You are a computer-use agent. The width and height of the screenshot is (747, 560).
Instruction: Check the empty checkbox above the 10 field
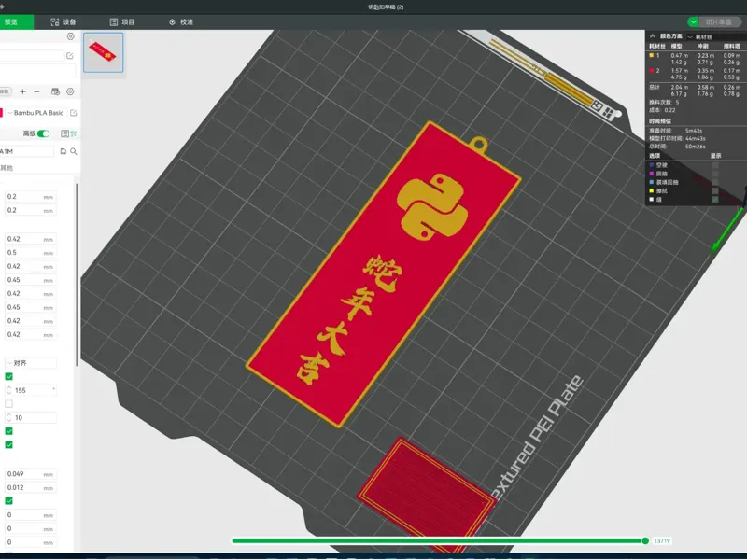8,404
